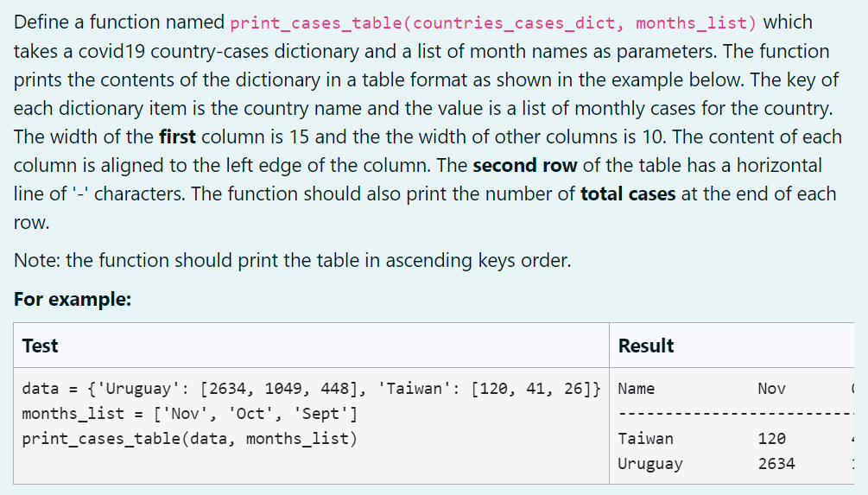
Task: Click the value 2634 in result output
Action: (776, 463)
